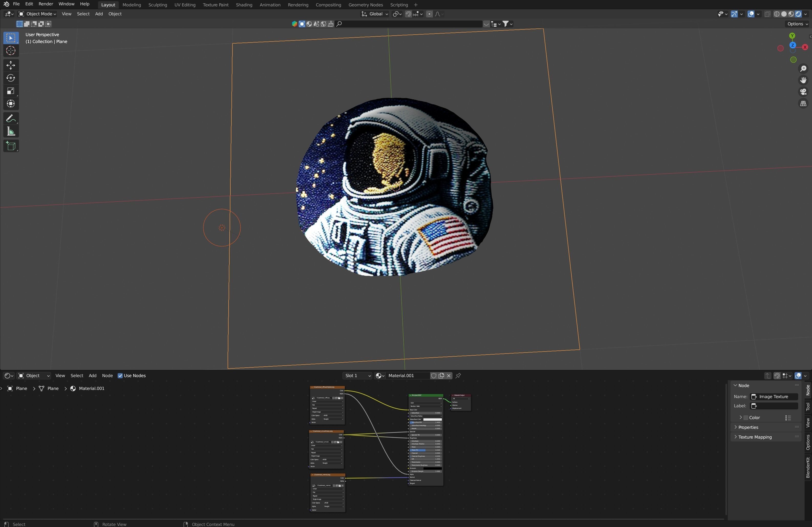The image size is (812, 527).
Task: Switch to the UV Editing workspace tab
Action: (185, 5)
